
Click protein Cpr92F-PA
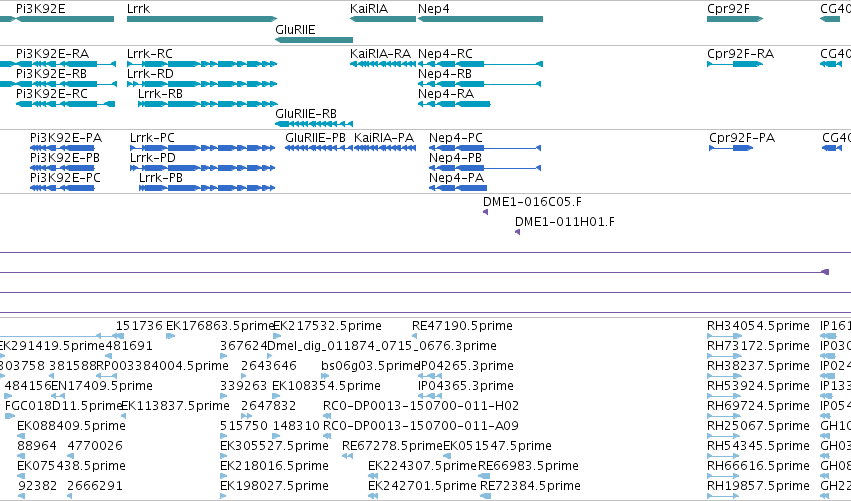(x=731, y=148)
